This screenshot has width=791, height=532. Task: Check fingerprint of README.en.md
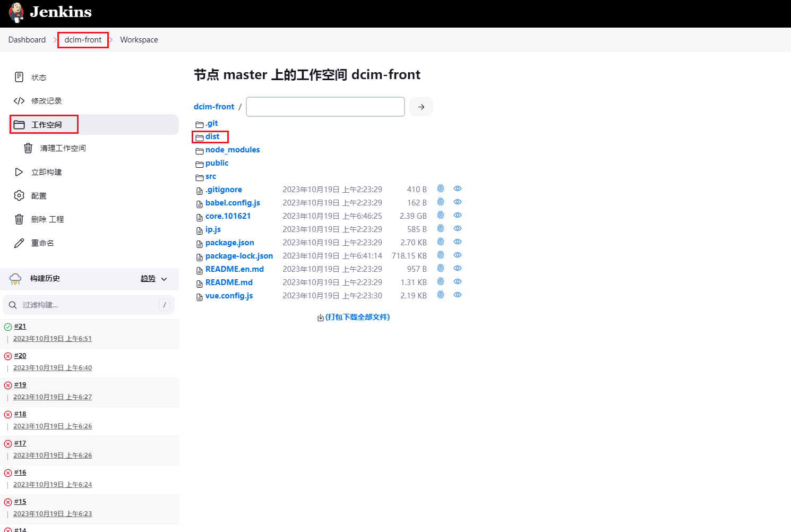[441, 269]
